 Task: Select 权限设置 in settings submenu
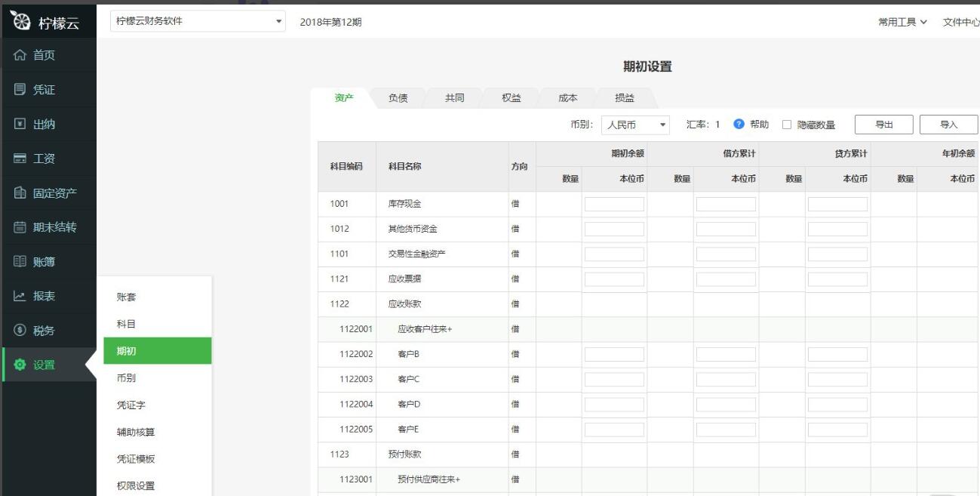click(158, 486)
